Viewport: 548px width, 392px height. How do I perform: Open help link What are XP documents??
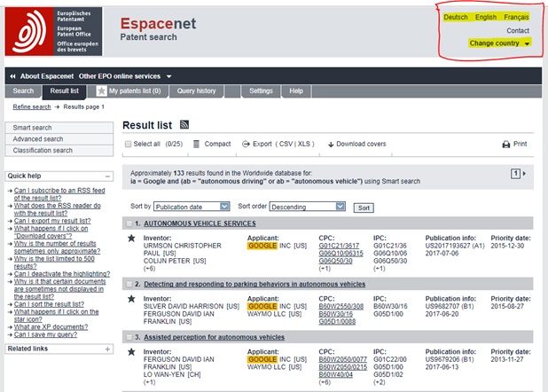click(x=51, y=327)
